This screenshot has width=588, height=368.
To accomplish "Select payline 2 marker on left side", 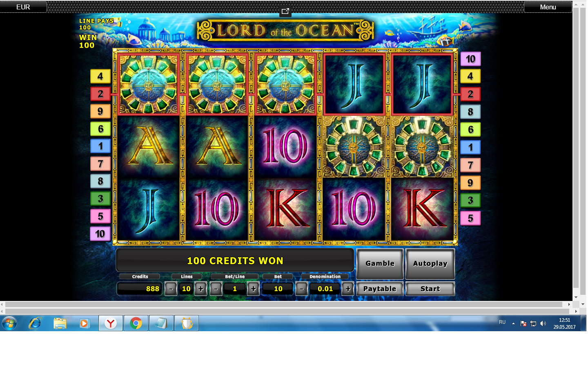I will point(100,94).
